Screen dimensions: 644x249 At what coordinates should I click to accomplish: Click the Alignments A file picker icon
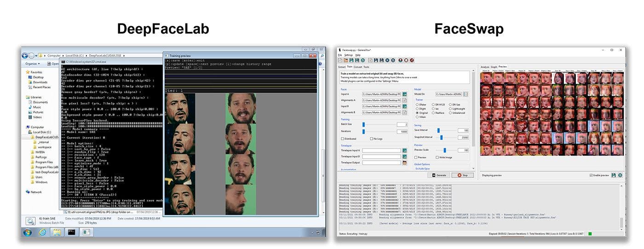pyautogui.click(x=405, y=100)
